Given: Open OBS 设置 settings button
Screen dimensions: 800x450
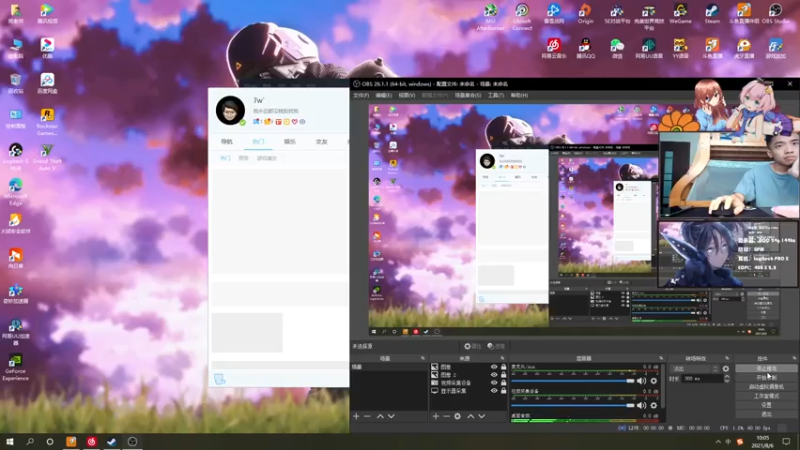Looking at the screenshot, I should (x=766, y=405).
